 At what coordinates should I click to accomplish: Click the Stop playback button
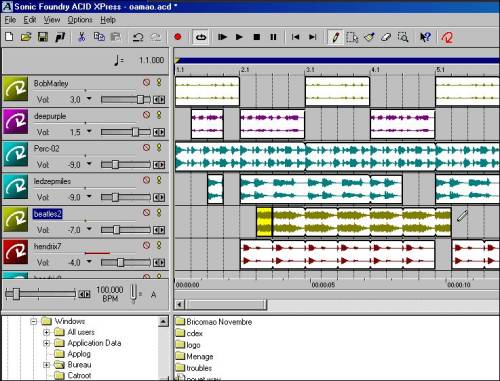(x=256, y=37)
